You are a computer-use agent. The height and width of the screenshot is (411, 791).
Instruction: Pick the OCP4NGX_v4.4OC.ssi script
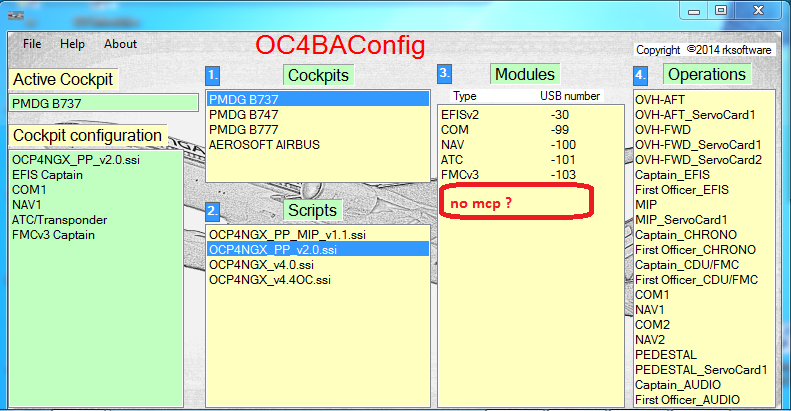(269, 279)
